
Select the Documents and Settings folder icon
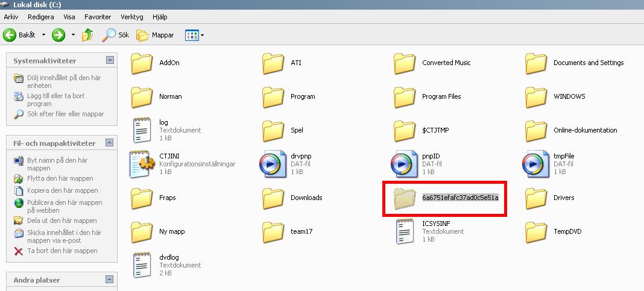tap(536, 63)
